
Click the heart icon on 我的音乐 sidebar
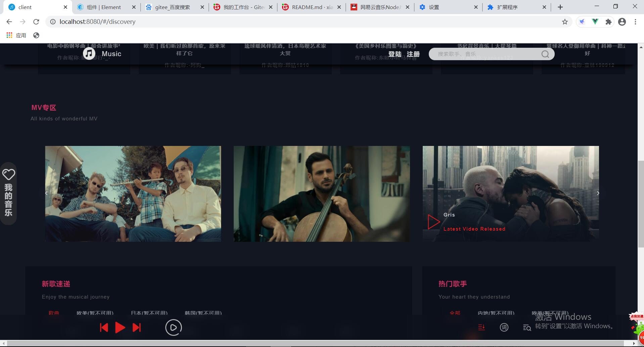pos(8,175)
